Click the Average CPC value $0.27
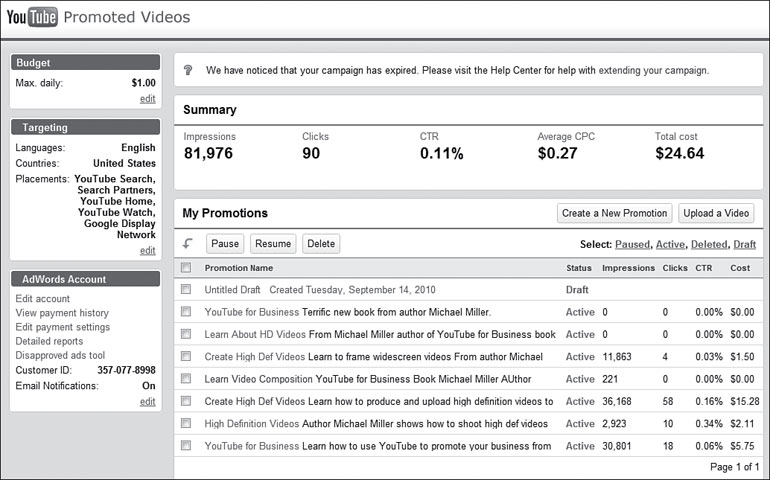The height and width of the screenshot is (480, 770). [557, 153]
